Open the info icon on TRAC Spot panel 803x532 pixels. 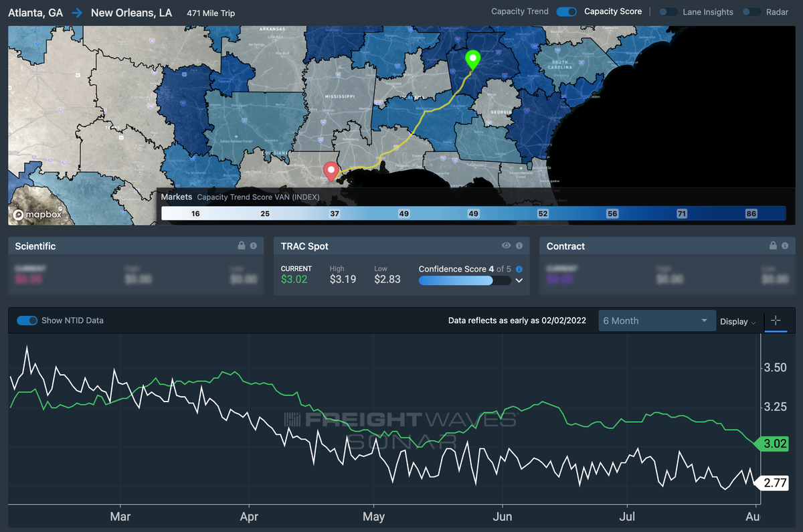point(519,246)
